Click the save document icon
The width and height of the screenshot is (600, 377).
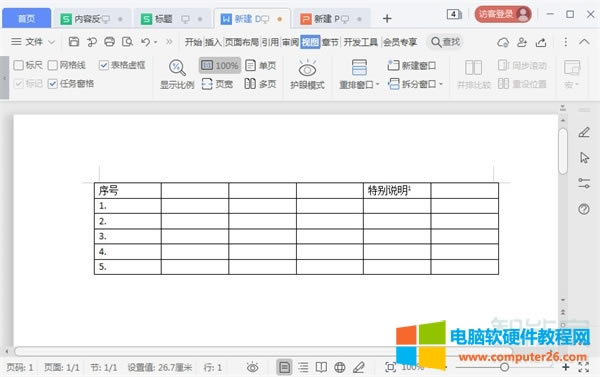click(73, 42)
